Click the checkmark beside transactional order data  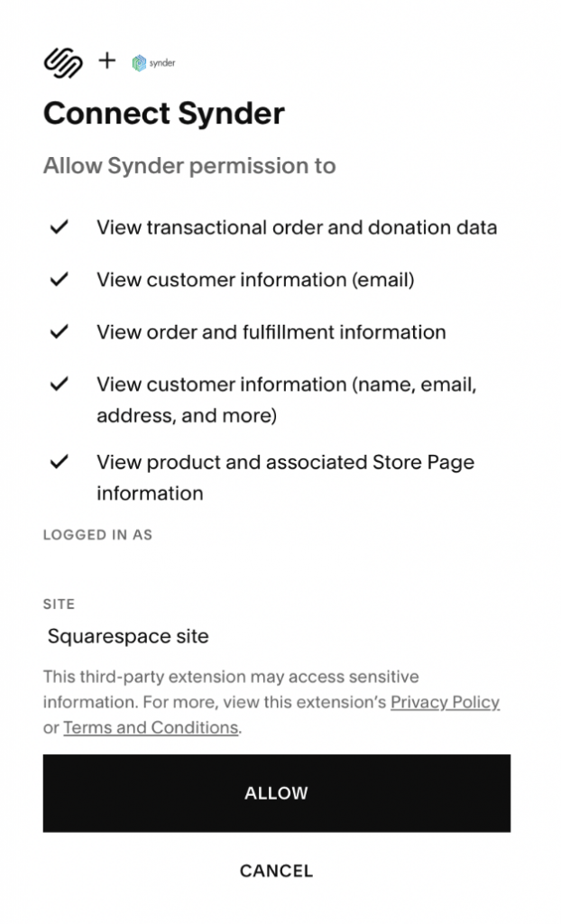(60, 226)
